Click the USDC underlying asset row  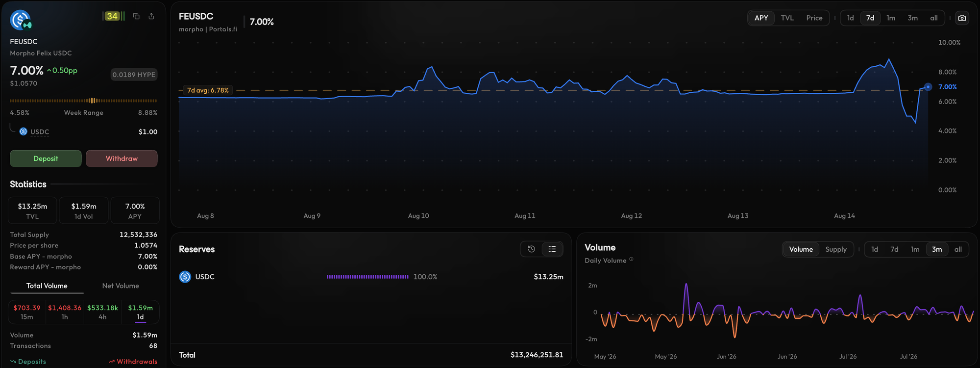tap(84, 131)
